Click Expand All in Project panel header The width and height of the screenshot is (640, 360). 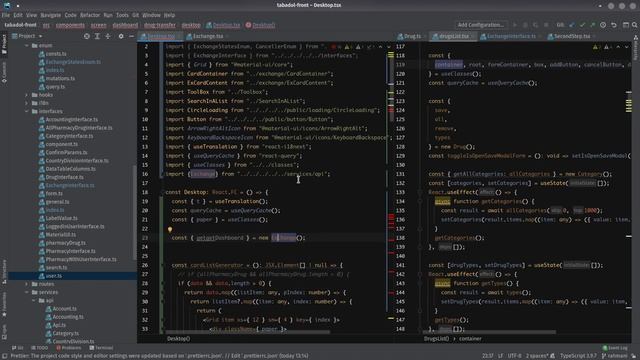coord(97,36)
